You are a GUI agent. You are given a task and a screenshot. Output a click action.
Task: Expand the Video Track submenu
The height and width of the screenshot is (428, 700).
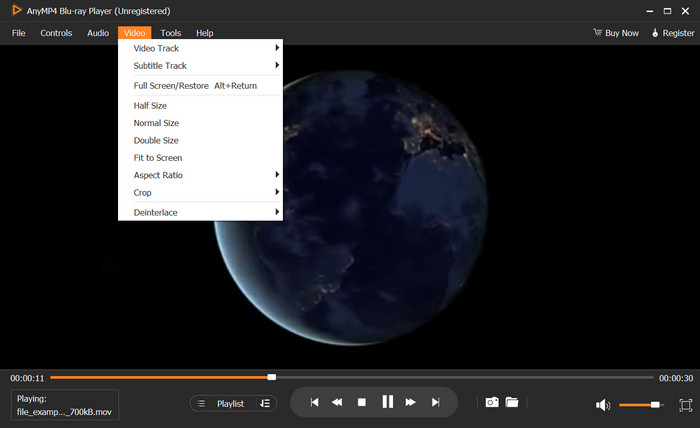click(x=200, y=48)
